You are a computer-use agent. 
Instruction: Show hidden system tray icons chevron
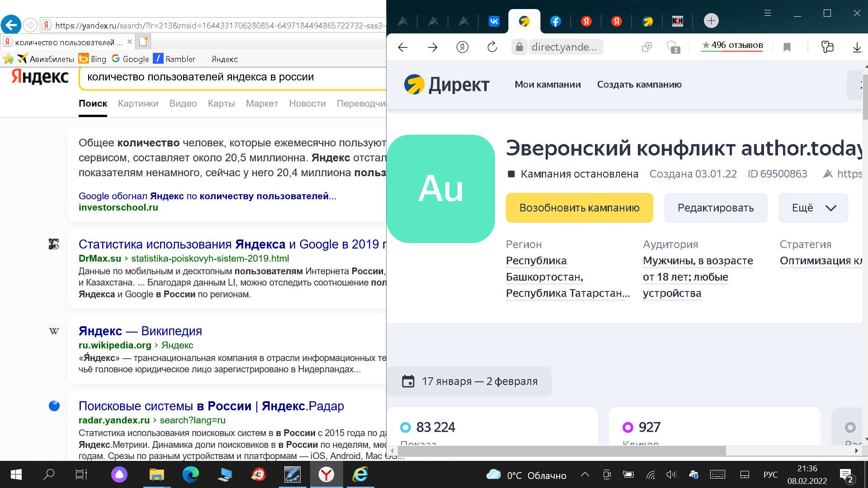[585, 474]
